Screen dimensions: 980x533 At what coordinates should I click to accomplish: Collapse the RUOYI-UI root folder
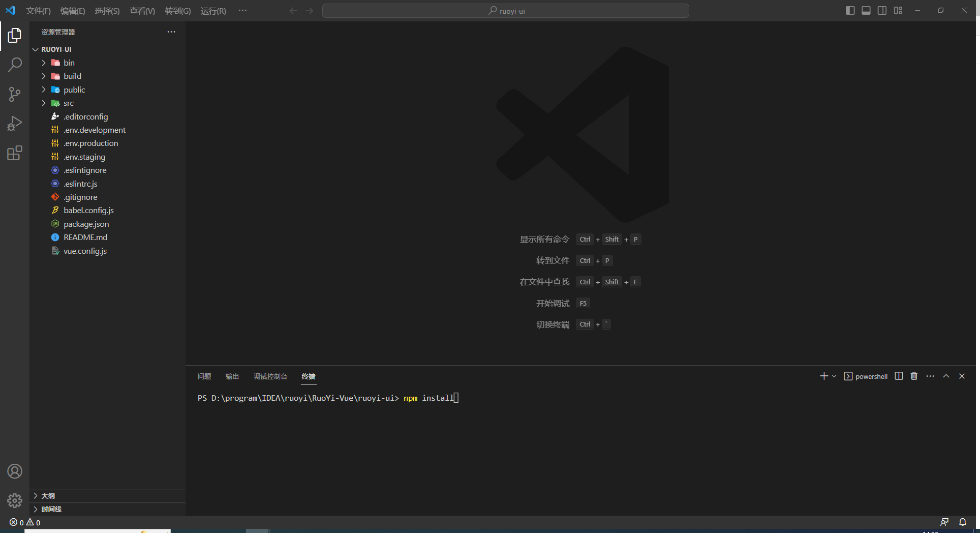click(107, 49)
